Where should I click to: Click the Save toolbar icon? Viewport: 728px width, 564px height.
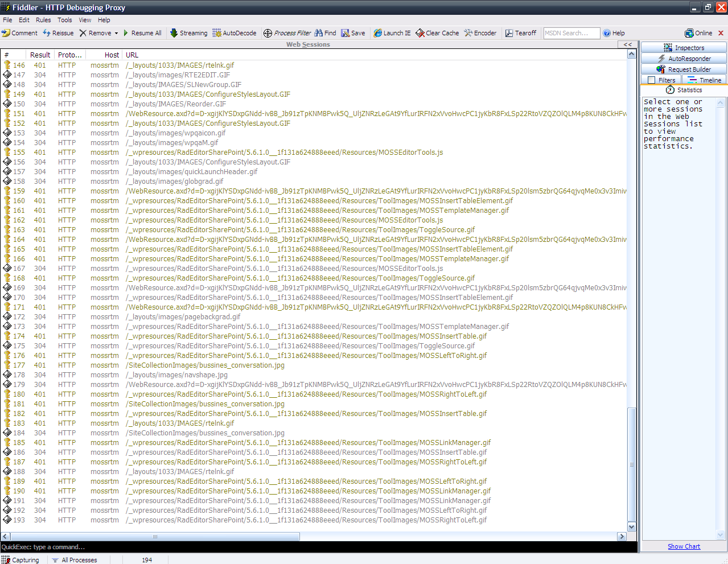tap(345, 33)
